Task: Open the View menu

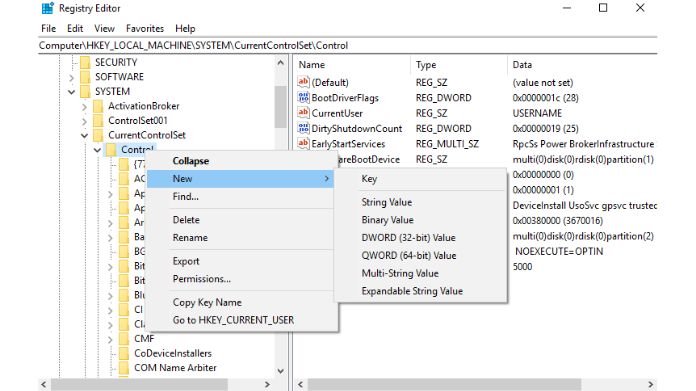Action: pos(104,28)
